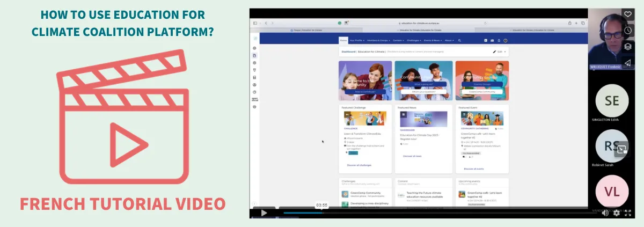Screen dimensions: 644x227
Task: Select the VL participant avatar
Action: [612, 192]
